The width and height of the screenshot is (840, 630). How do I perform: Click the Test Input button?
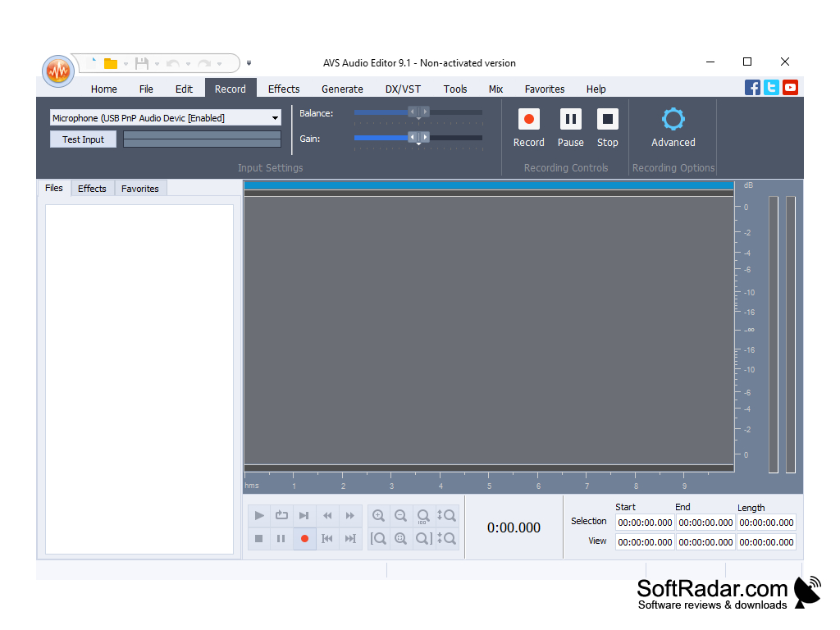[83, 139]
